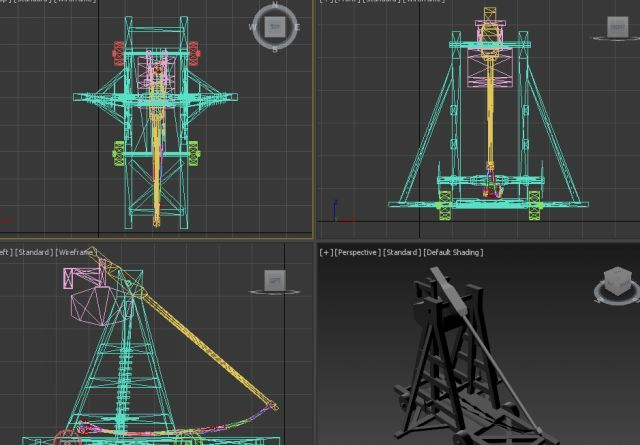Open the [Perspective] point-of-view viewport menu
640x445 pixels.
[358, 252]
